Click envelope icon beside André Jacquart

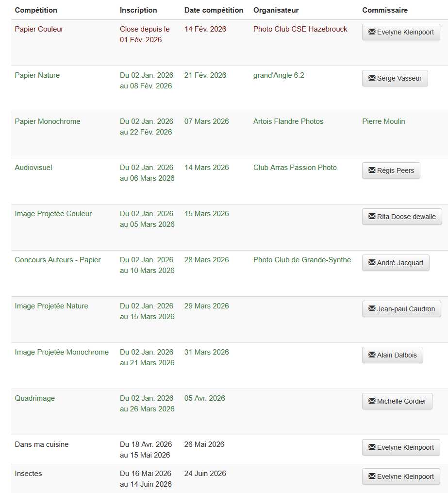point(372,263)
